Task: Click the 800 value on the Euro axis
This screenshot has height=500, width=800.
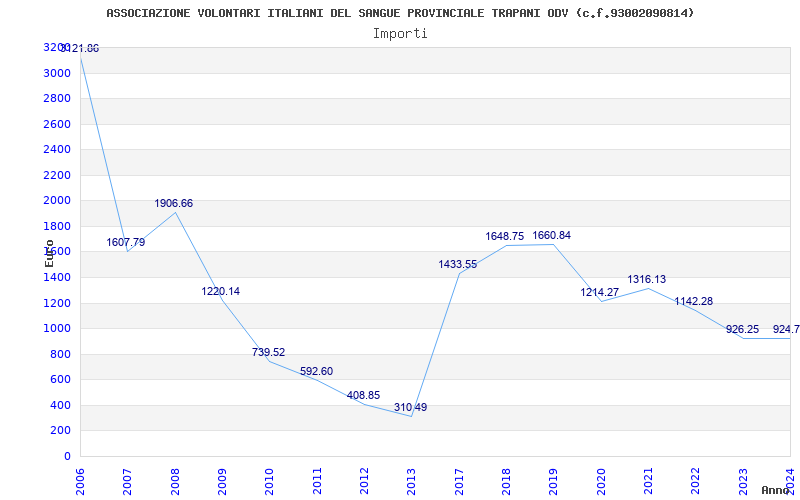Action: (60, 355)
